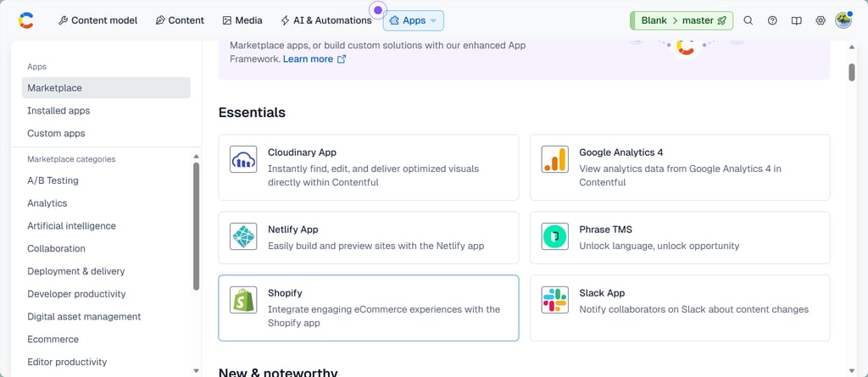
Task: Click the purple onboarding hotspot above Apps
Action: [x=378, y=10]
